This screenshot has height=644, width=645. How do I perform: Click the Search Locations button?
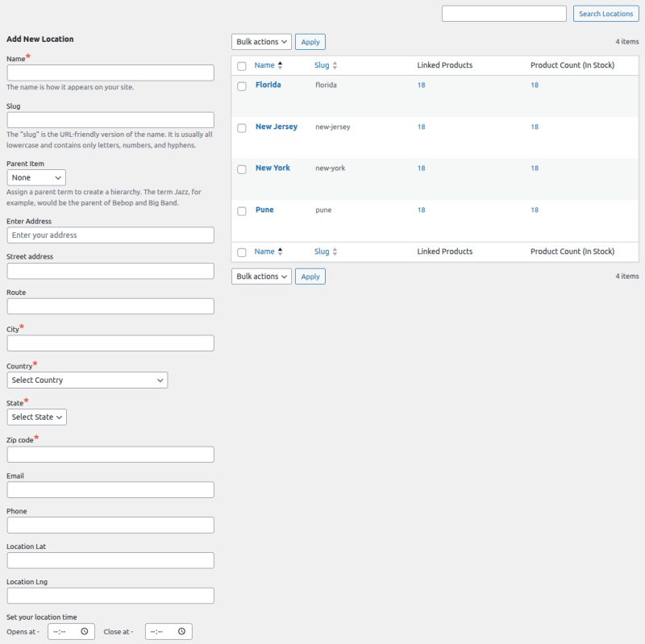click(605, 14)
